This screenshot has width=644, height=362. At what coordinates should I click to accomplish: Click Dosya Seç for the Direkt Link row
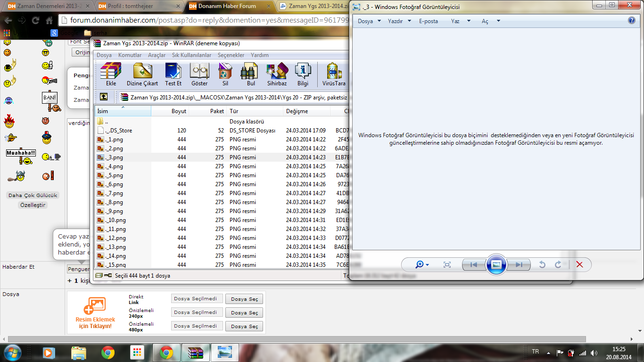244,299
